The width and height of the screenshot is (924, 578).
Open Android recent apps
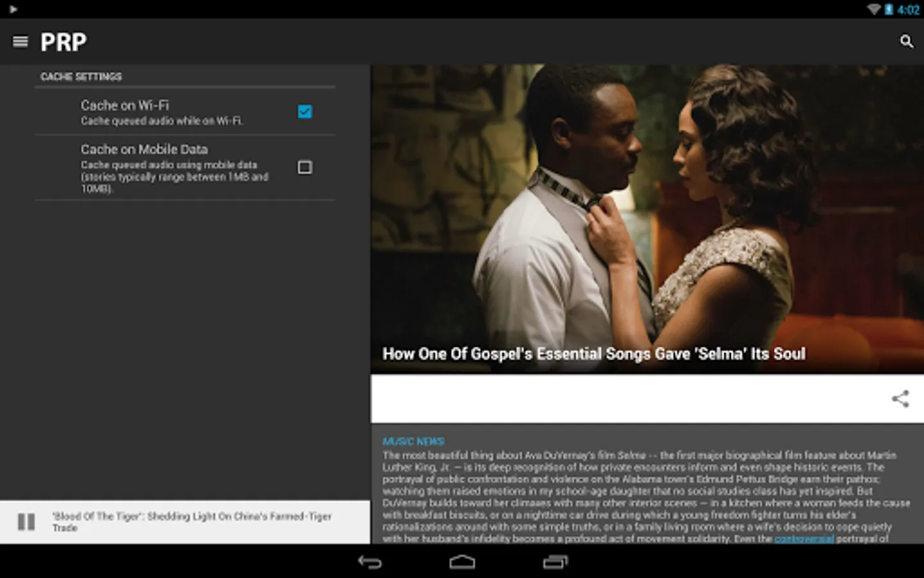tap(555, 562)
